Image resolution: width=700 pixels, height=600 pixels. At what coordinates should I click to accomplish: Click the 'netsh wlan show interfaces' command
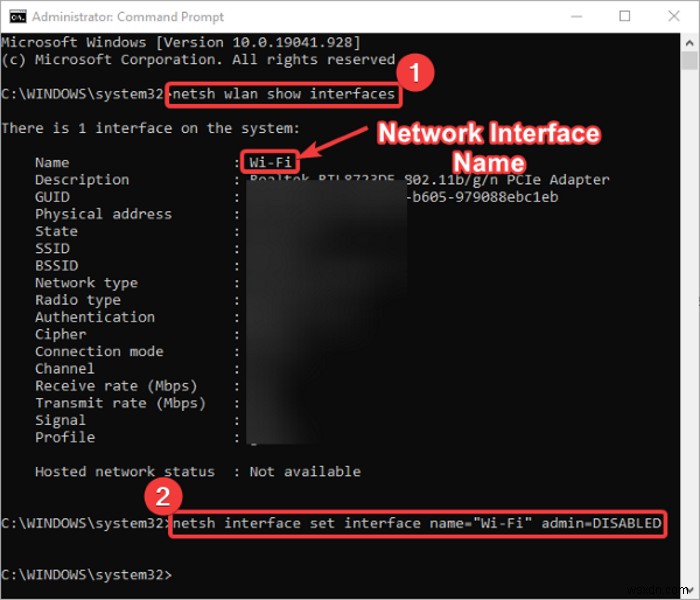pos(283,94)
